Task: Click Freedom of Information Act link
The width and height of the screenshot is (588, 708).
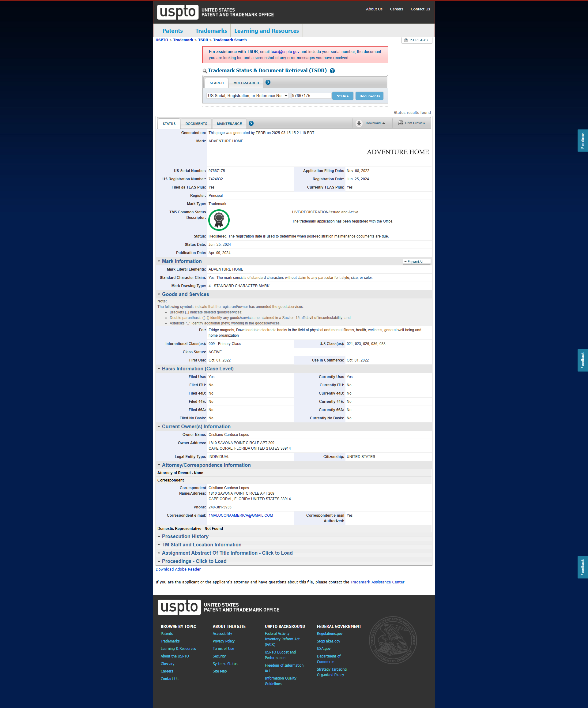Action: coord(284,669)
